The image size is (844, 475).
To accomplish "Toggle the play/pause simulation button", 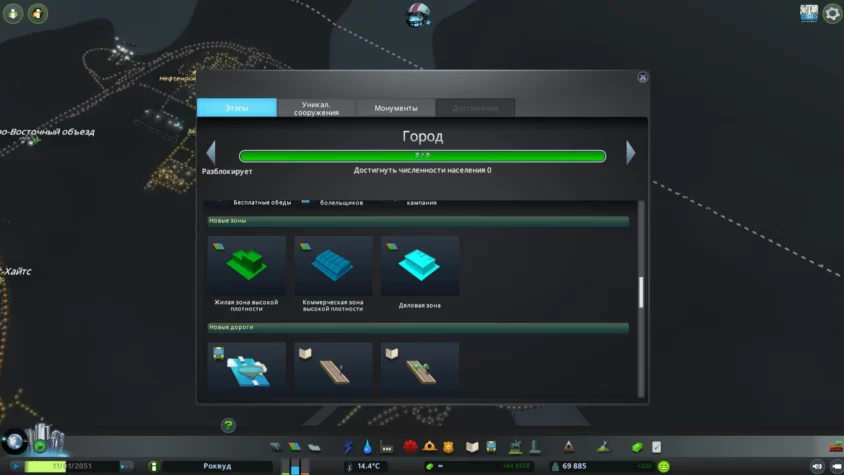I will 16,466.
